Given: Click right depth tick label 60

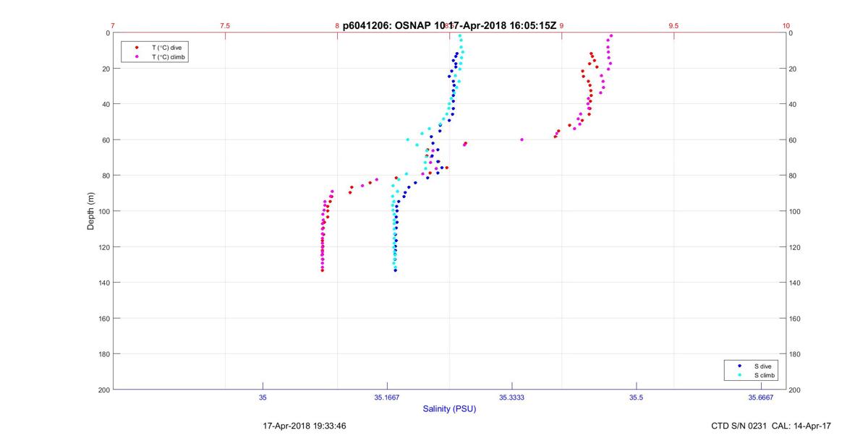Looking at the screenshot, I should click(793, 140).
